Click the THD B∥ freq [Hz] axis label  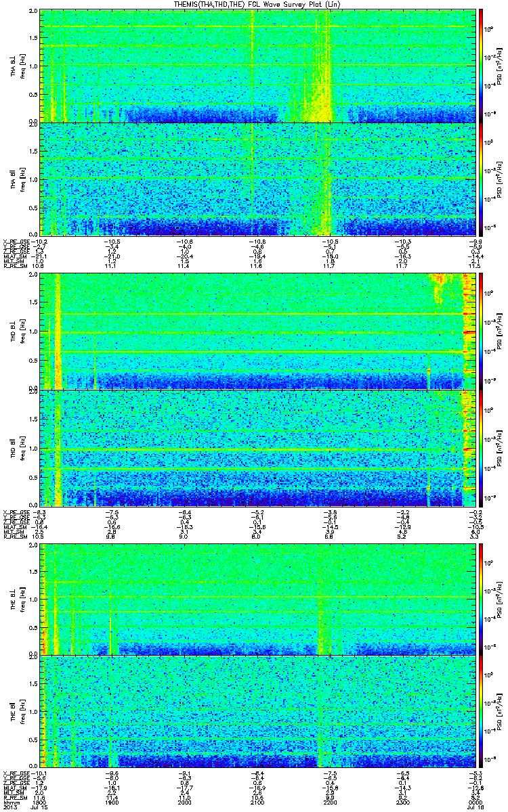[22, 447]
